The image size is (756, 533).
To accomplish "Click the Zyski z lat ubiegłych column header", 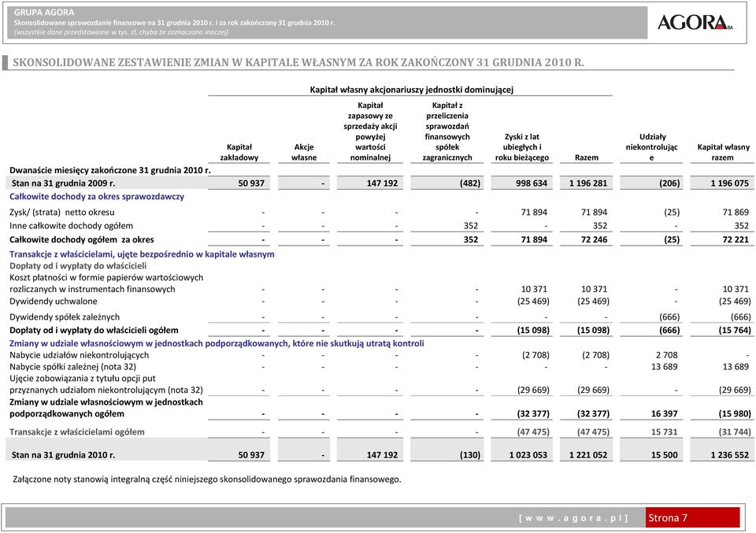I will [x=521, y=147].
